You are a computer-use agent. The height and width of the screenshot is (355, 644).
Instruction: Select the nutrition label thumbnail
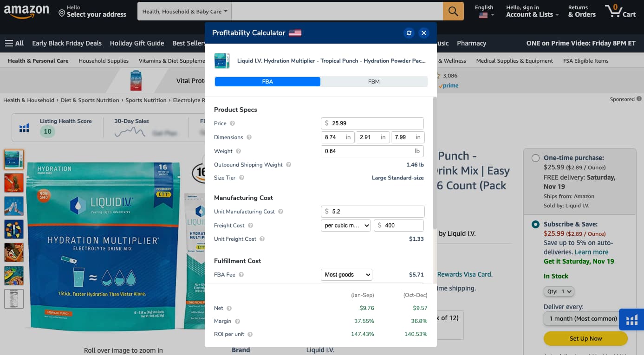point(14,299)
